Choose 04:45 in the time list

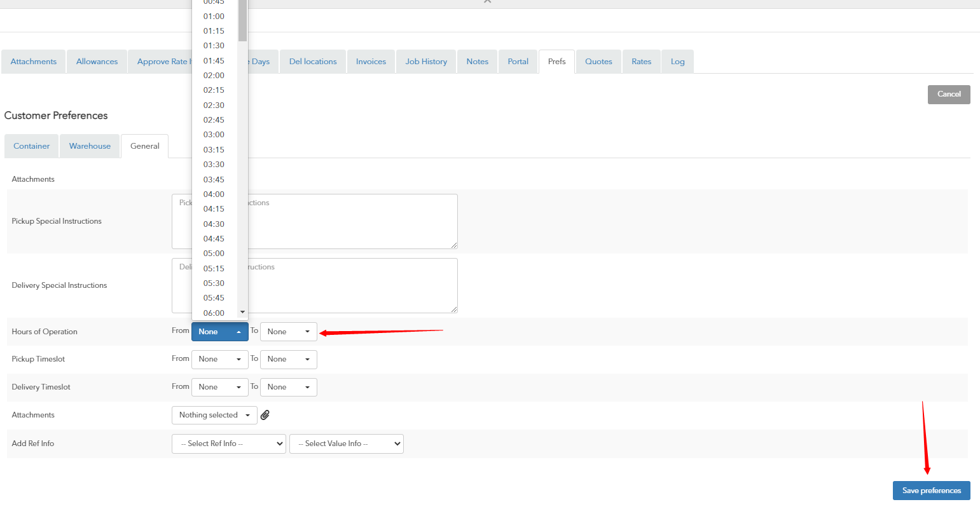click(215, 239)
